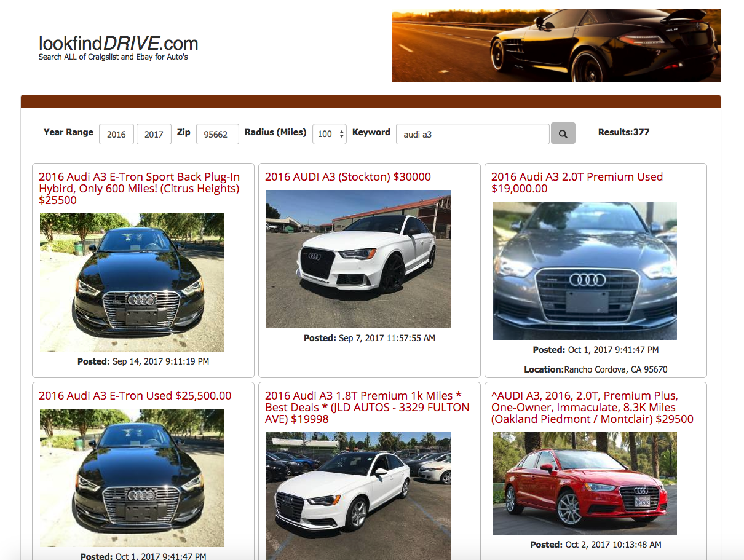
Task: Click the black Audi photo in E-Tron Used listing
Action: [x=132, y=478]
